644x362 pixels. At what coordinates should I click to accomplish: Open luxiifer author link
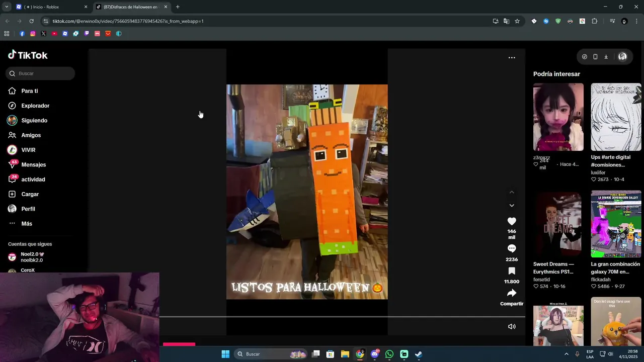(598, 172)
